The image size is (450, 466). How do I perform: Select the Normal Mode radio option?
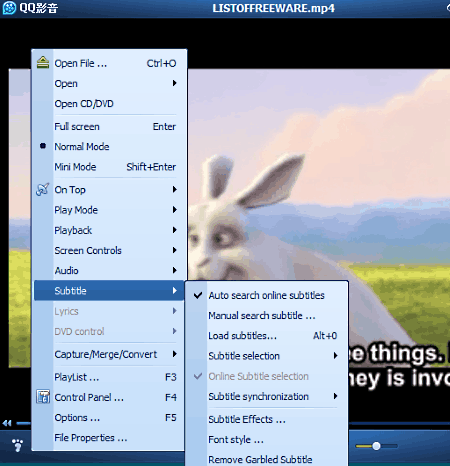[43, 146]
